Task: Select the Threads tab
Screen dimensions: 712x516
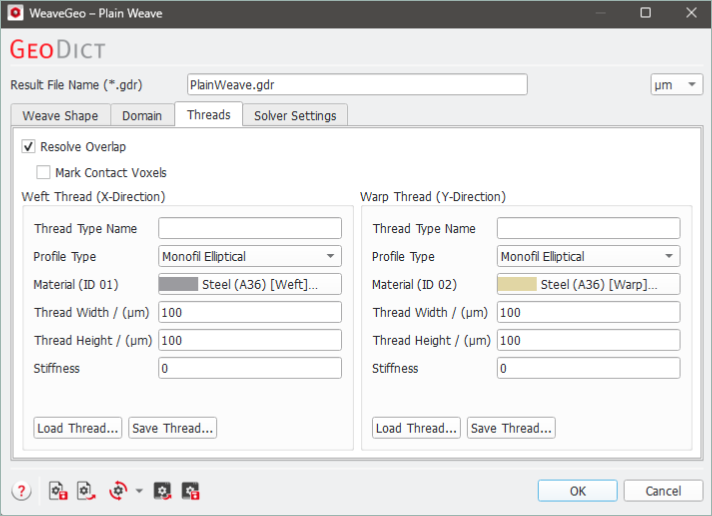Action: [209, 114]
